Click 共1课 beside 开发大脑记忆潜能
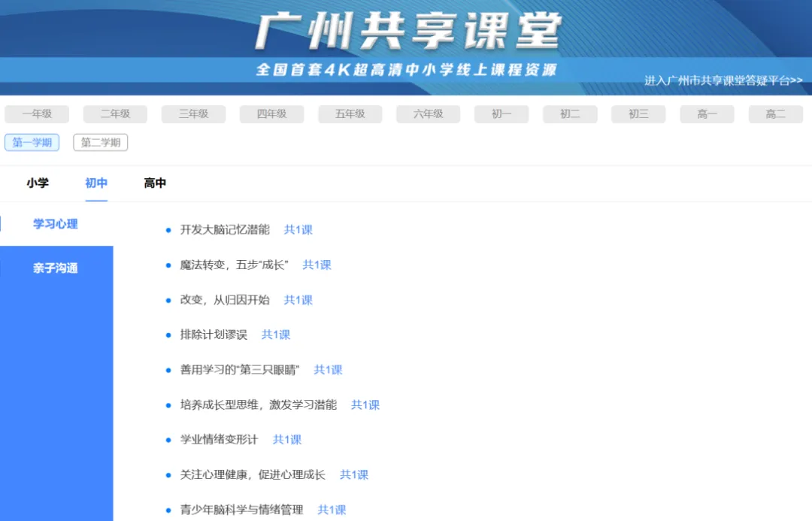The width and height of the screenshot is (812, 521). click(298, 229)
